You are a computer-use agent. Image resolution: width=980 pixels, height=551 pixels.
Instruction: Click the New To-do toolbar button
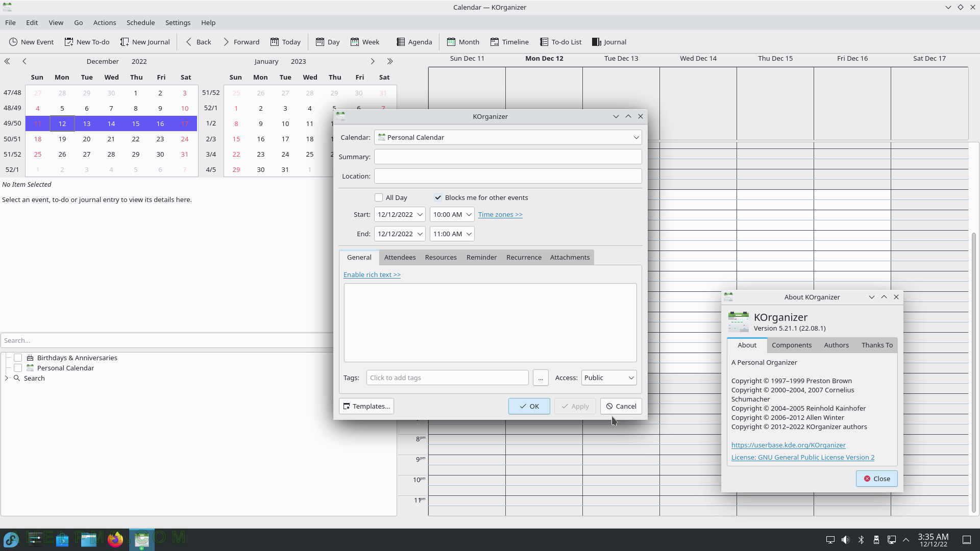(x=87, y=42)
